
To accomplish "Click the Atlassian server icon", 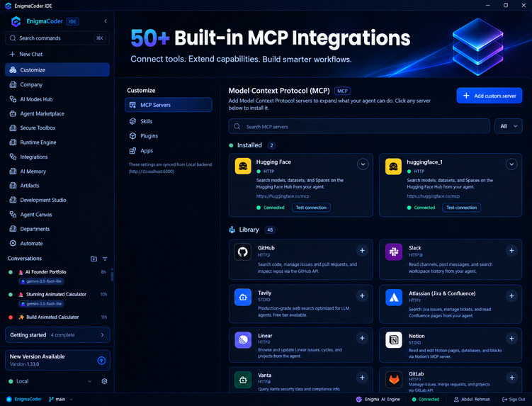I will (394, 298).
